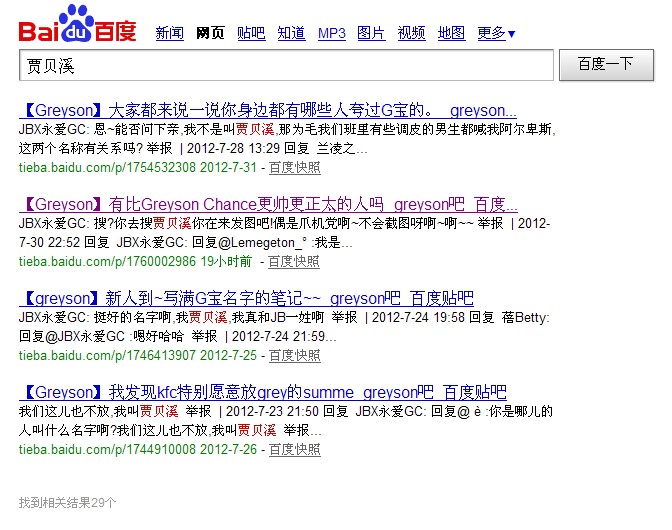This screenshot has height=530, width=672.
Task: Open result 我发现kfc特别愿意放grey的summe
Action: (x=263, y=392)
